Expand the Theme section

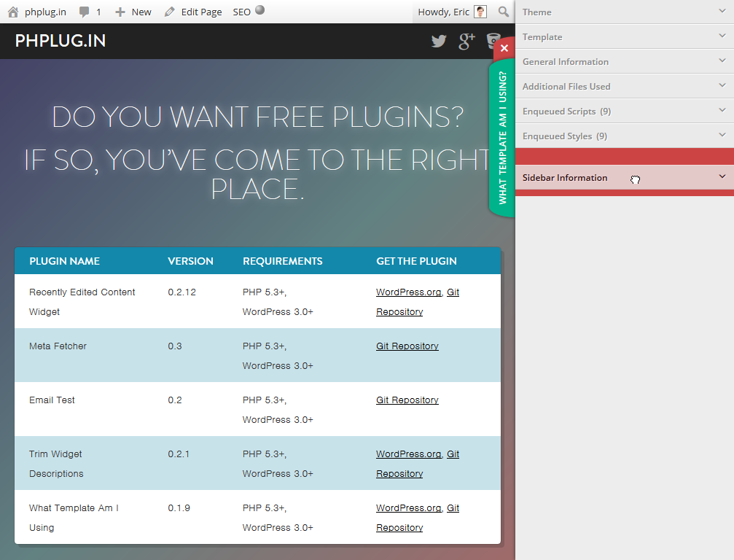pyautogui.click(x=625, y=12)
